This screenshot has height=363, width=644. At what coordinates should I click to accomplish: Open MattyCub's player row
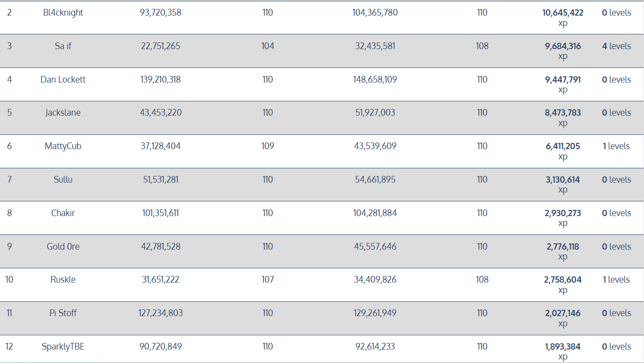coord(63,146)
